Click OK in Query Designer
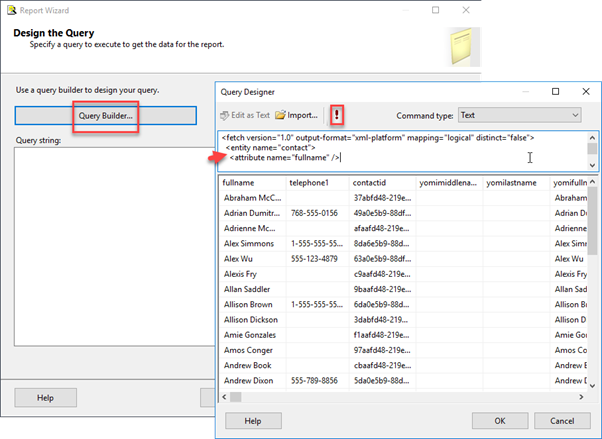602x439 pixels. pyautogui.click(x=500, y=421)
